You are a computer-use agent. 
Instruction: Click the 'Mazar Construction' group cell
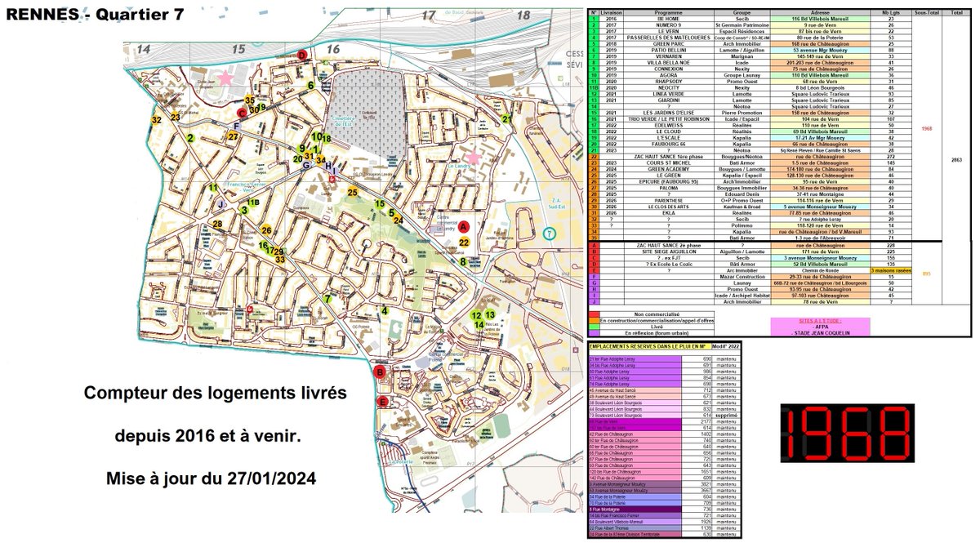pos(742,277)
